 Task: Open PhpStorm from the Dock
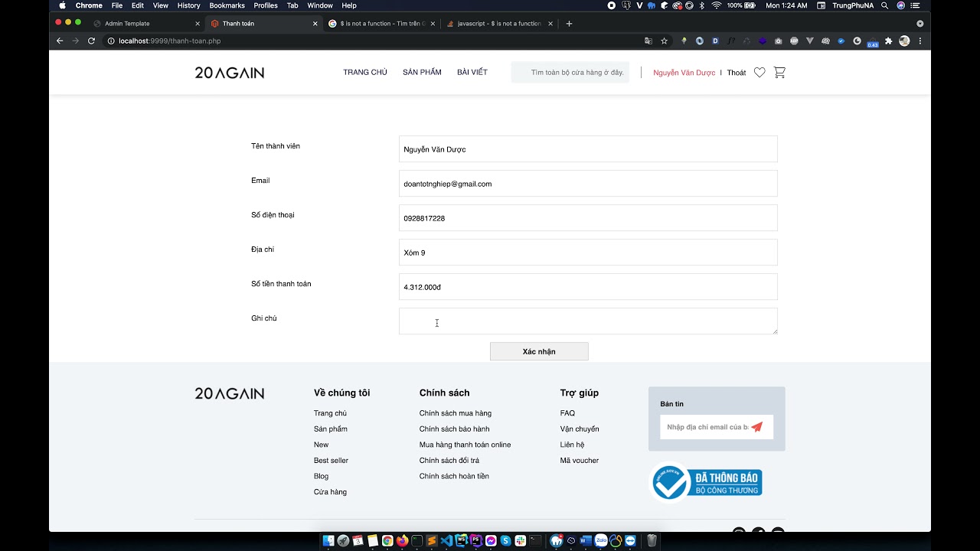pos(476,541)
